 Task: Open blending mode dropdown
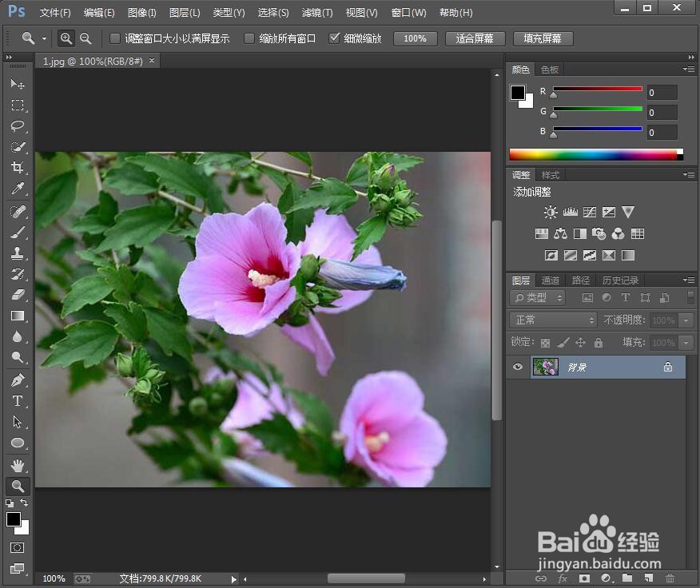554,320
